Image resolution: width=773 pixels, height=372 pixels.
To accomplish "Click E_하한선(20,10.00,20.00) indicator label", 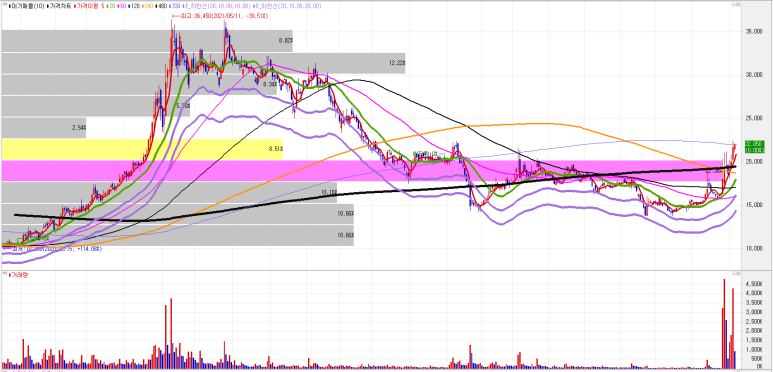I will (x=288, y=6).
